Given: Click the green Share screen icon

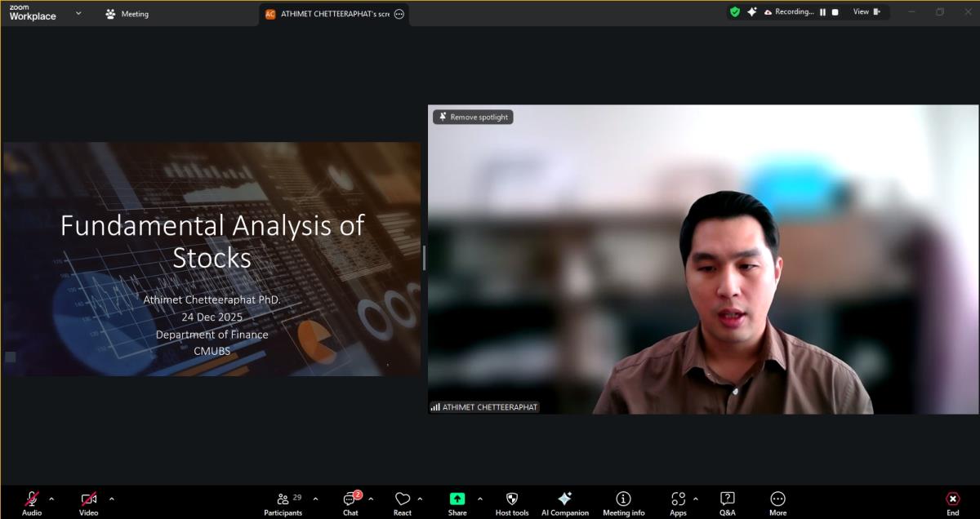Looking at the screenshot, I should point(457,499).
